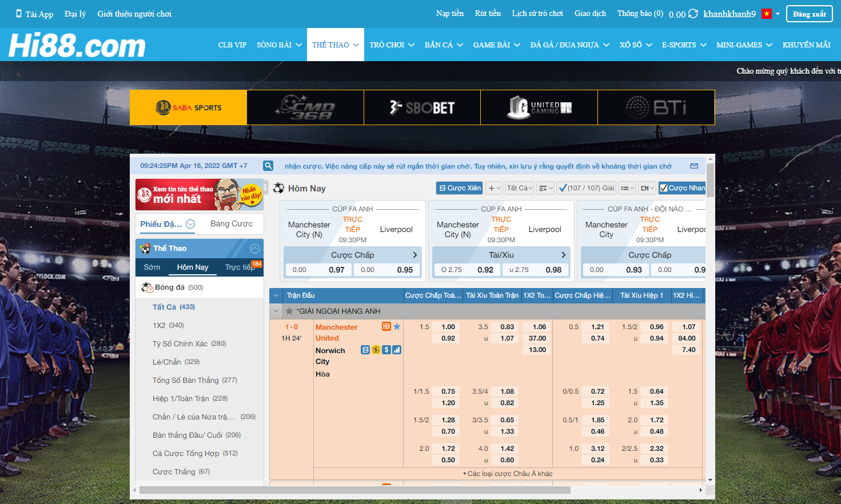Click yellow coin icon beside Norwich City
The width and height of the screenshot is (841, 504).
(376, 350)
